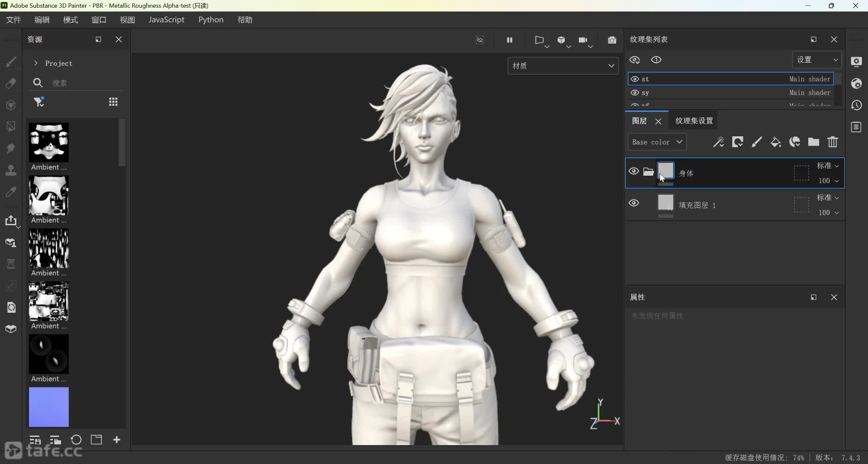Select the Smudge tool
The width and height of the screenshot is (868, 464).
(x=11, y=149)
